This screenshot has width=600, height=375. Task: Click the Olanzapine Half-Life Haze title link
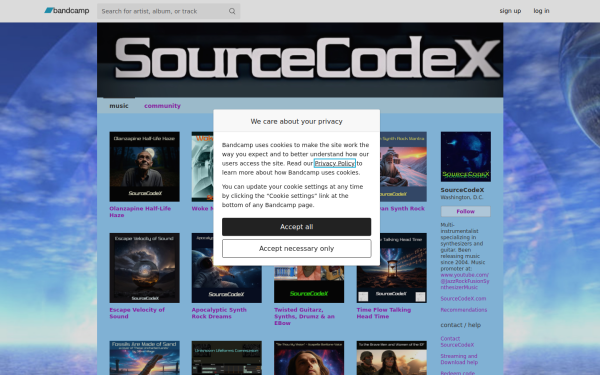pos(140,212)
